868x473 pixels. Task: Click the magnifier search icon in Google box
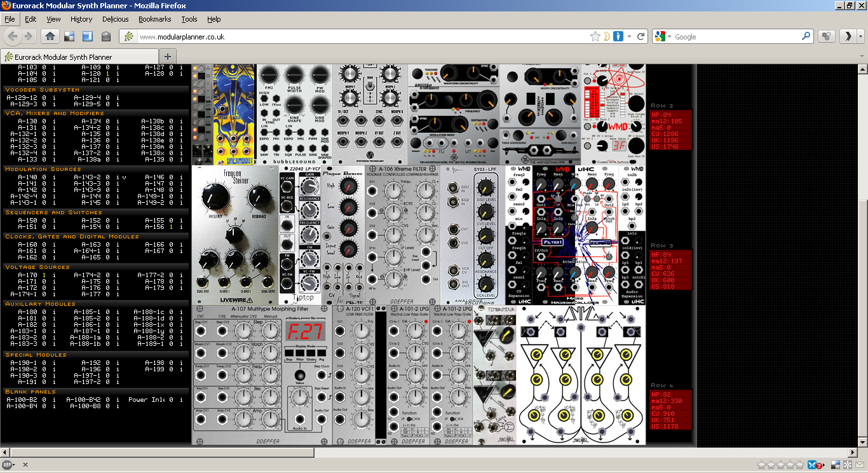tap(806, 36)
